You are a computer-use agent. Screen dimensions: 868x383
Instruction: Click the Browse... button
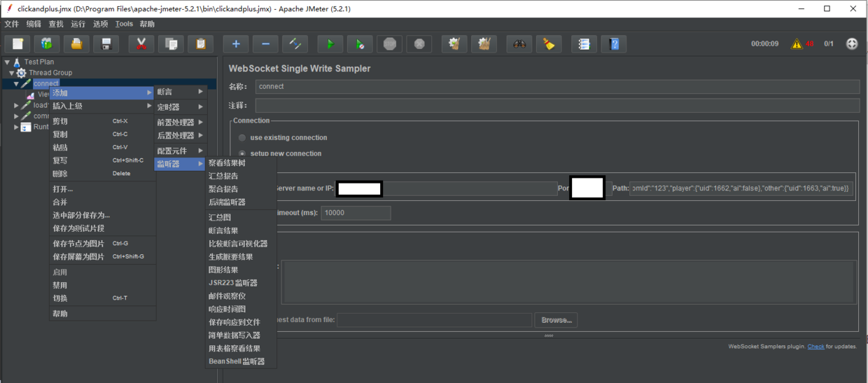(x=556, y=320)
